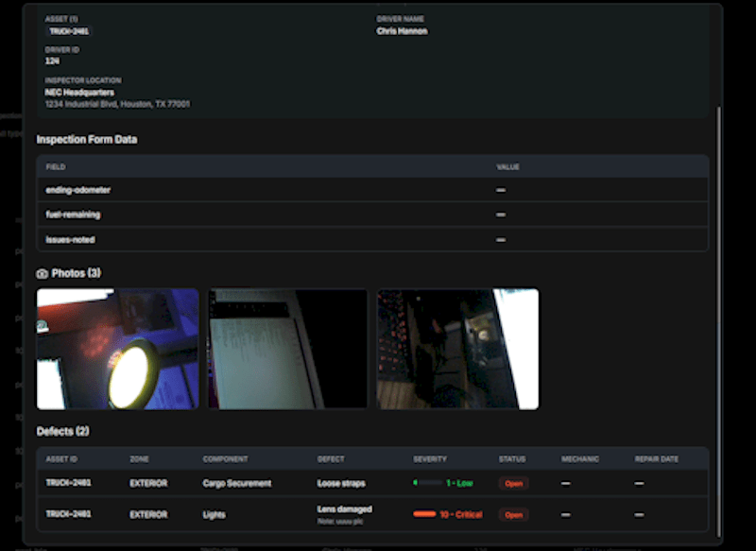Click the Status column header in Defects
Viewport: 756px width, 551px height.
coord(512,459)
